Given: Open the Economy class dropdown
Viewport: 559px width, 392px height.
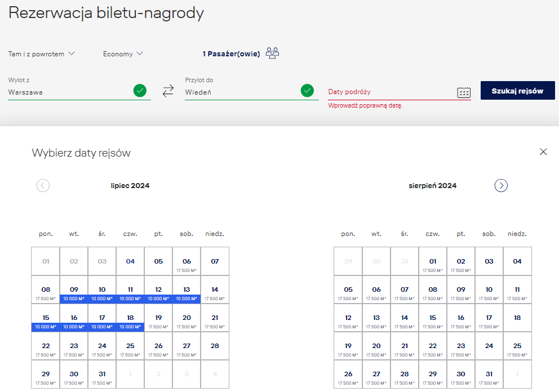Looking at the screenshot, I should tap(123, 54).
